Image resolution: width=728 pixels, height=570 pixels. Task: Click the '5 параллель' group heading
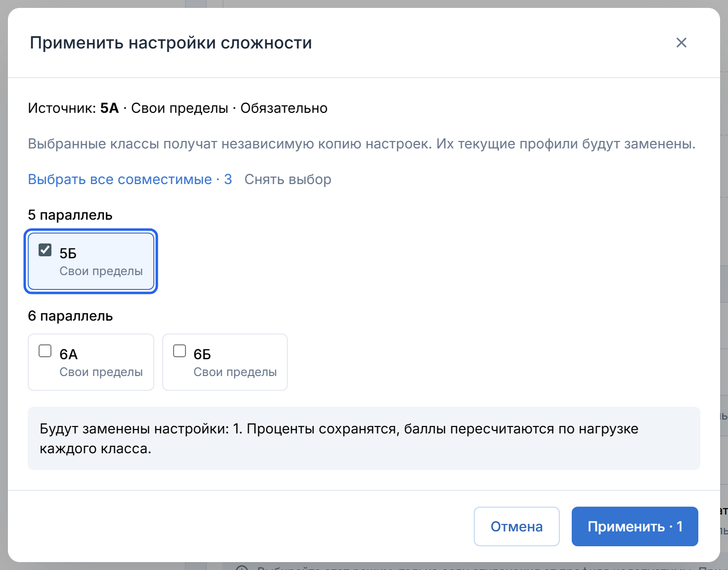pos(70,215)
